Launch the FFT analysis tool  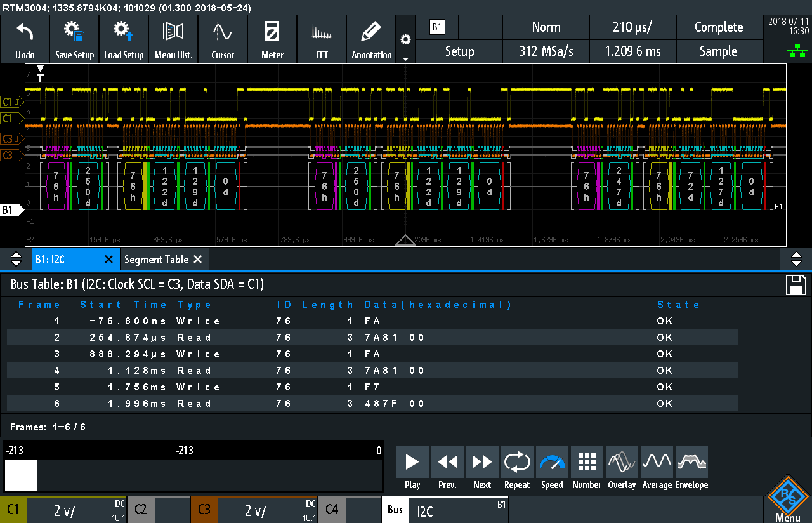(x=322, y=39)
